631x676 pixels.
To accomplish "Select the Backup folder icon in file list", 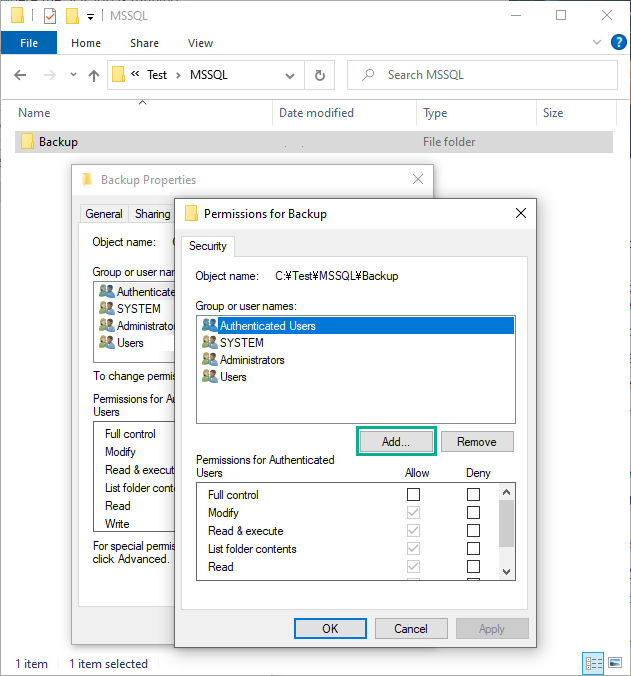I will click(x=27, y=142).
